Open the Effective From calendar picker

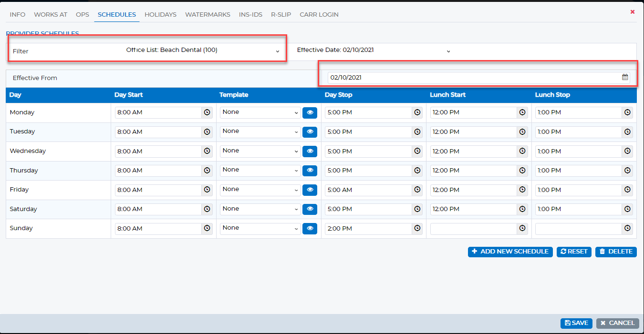tap(625, 77)
